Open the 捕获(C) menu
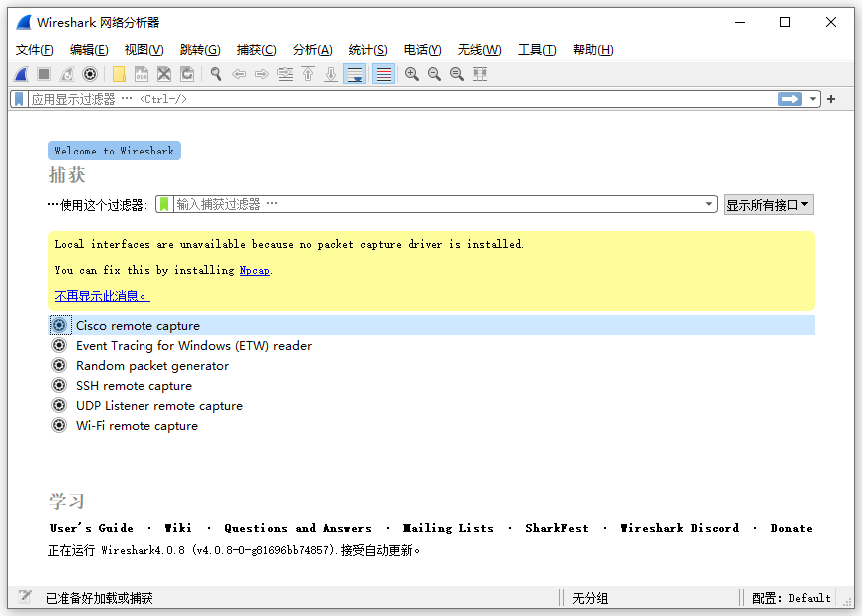 [x=257, y=50]
